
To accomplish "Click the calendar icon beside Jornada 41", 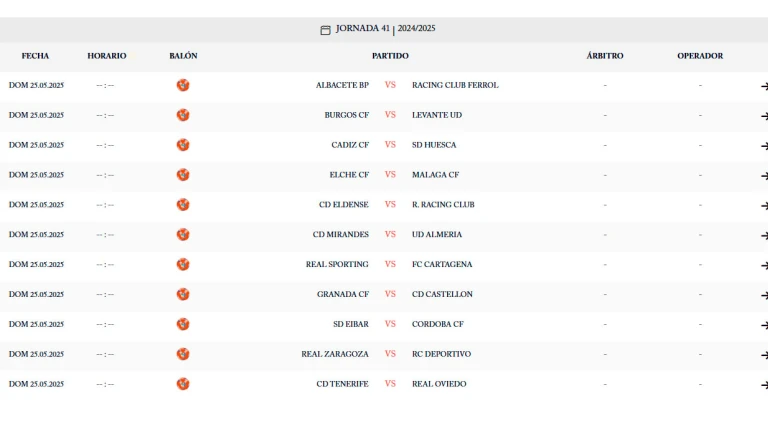I will (x=325, y=30).
